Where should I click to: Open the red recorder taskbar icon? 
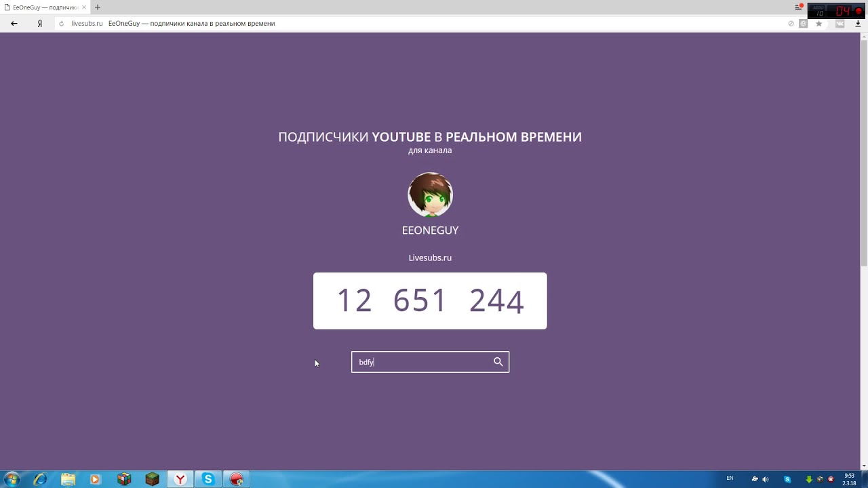pos(237,479)
